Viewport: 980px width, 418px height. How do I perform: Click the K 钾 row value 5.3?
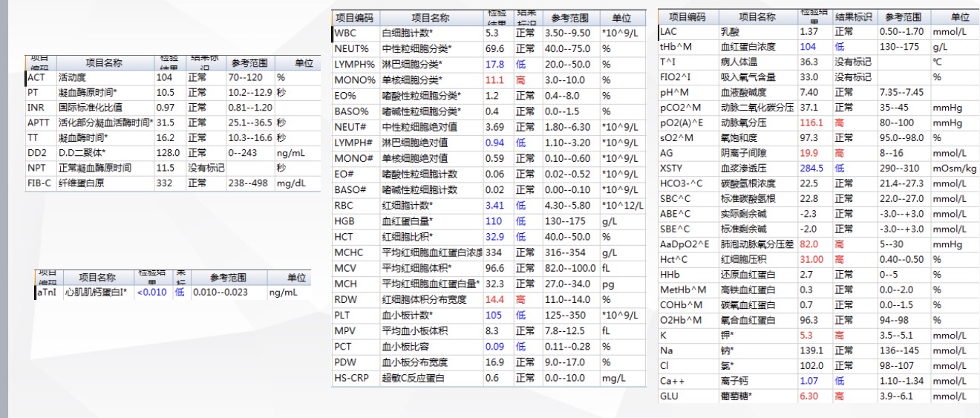click(x=806, y=335)
